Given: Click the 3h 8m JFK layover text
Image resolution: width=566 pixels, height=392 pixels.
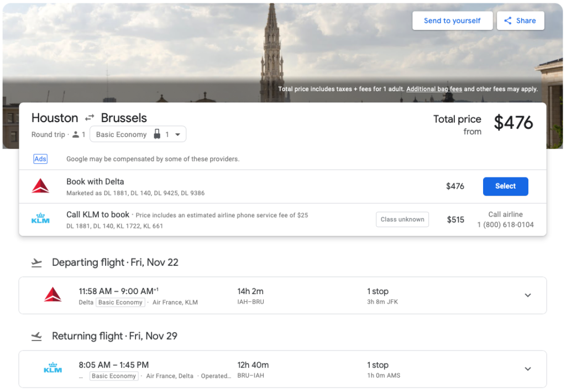Looking at the screenshot, I should click(x=382, y=302).
